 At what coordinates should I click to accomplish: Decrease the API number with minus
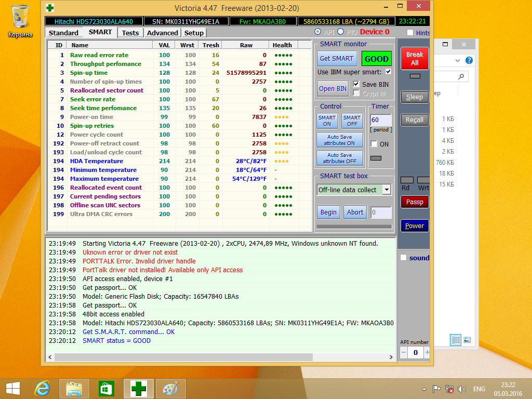[404, 353]
